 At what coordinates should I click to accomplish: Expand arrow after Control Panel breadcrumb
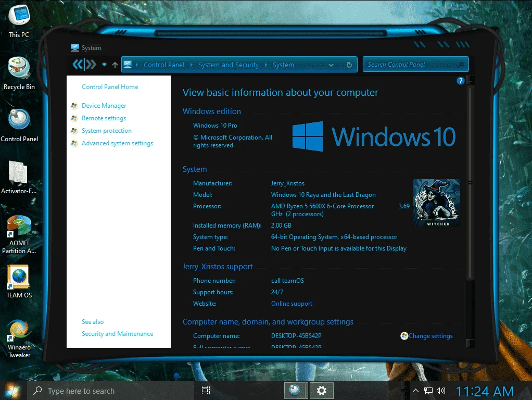point(192,65)
